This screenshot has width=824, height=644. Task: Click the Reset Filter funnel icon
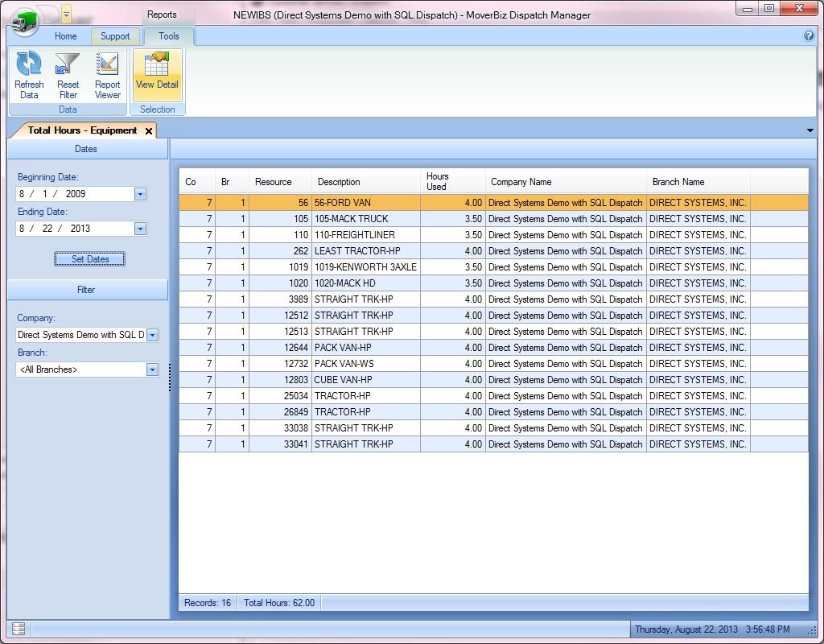pos(68,64)
